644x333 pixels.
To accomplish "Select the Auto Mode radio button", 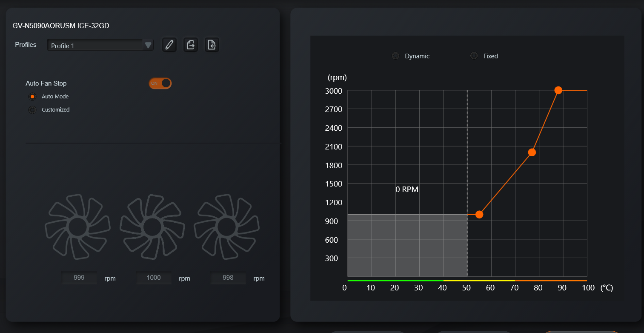I will [x=32, y=97].
